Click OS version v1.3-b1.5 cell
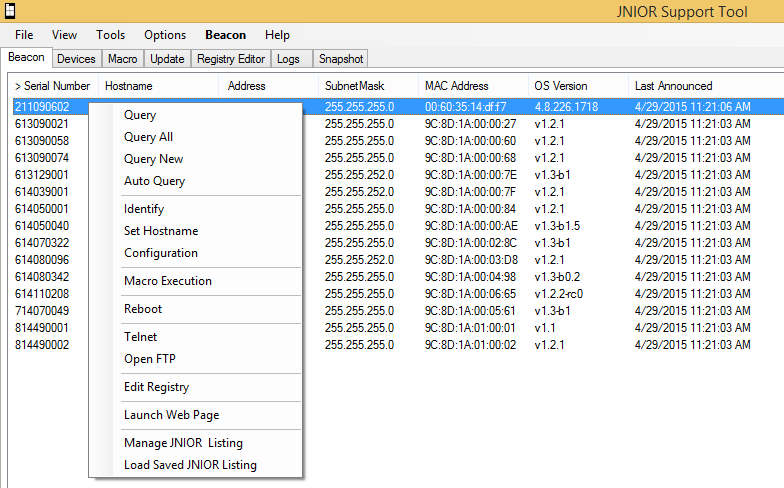This screenshot has height=488, width=784. coord(557,226)
